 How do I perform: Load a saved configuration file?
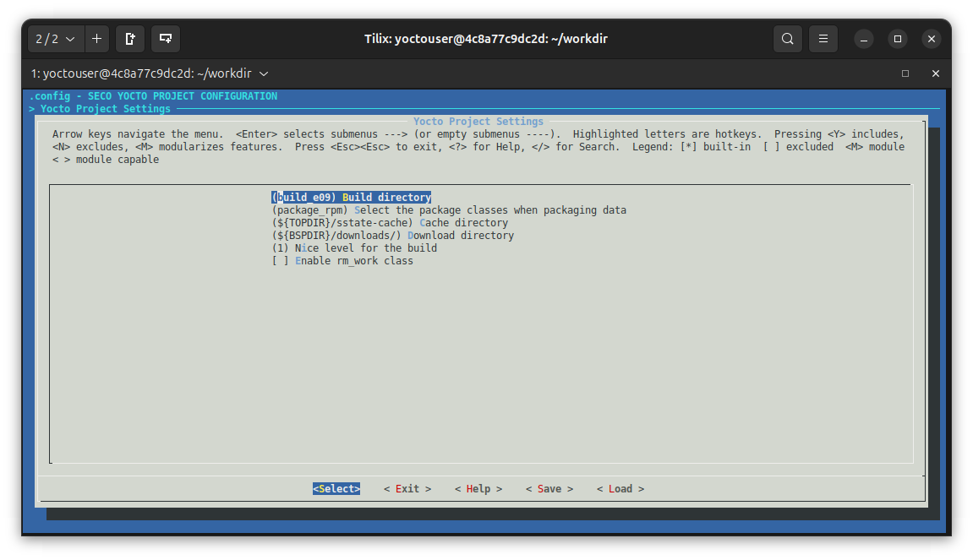point(620,488)
